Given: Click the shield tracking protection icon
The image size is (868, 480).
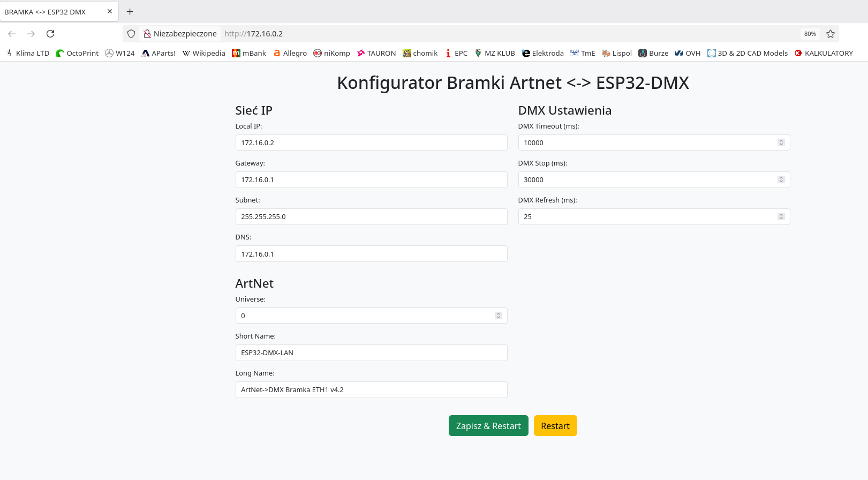Looking at the screenshot, I should [x=131, y=34].
